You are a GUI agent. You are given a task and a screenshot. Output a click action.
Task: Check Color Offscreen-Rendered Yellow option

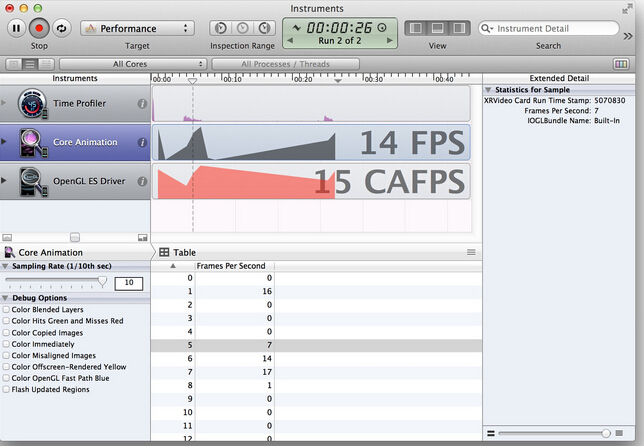coord(6,367)
